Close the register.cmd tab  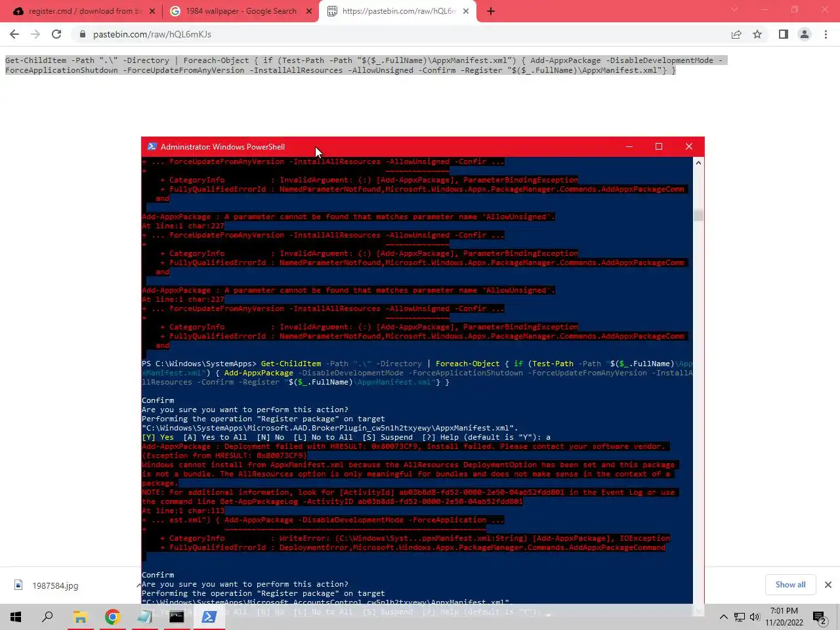coord(152,11)
